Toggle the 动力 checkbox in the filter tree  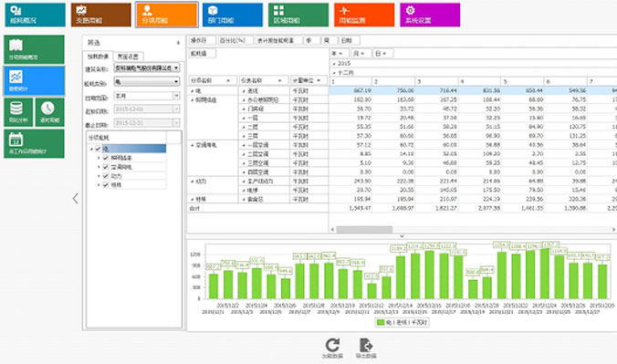coord(106,176)
